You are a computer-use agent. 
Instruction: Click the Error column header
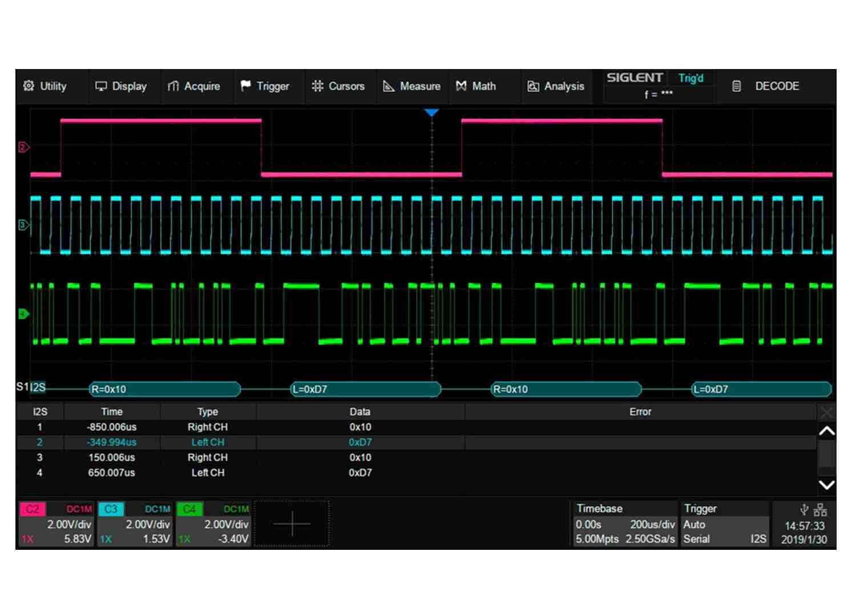(x=640, y=412)
